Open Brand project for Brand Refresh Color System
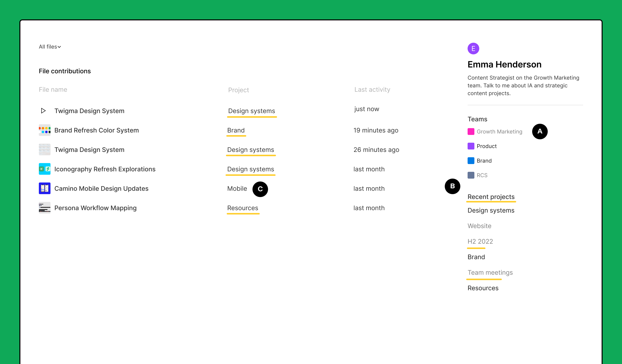This screenshot has width=622, height=364. (236, 131)
